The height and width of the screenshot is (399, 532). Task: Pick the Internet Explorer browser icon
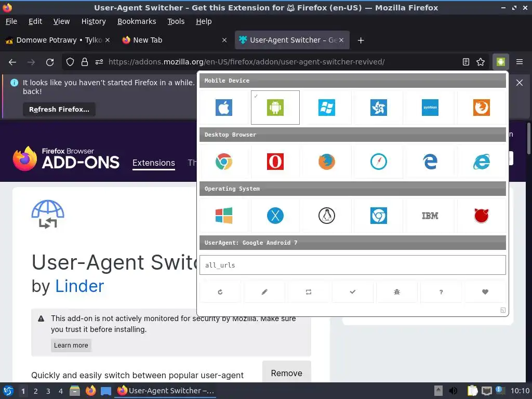point(482,162)
